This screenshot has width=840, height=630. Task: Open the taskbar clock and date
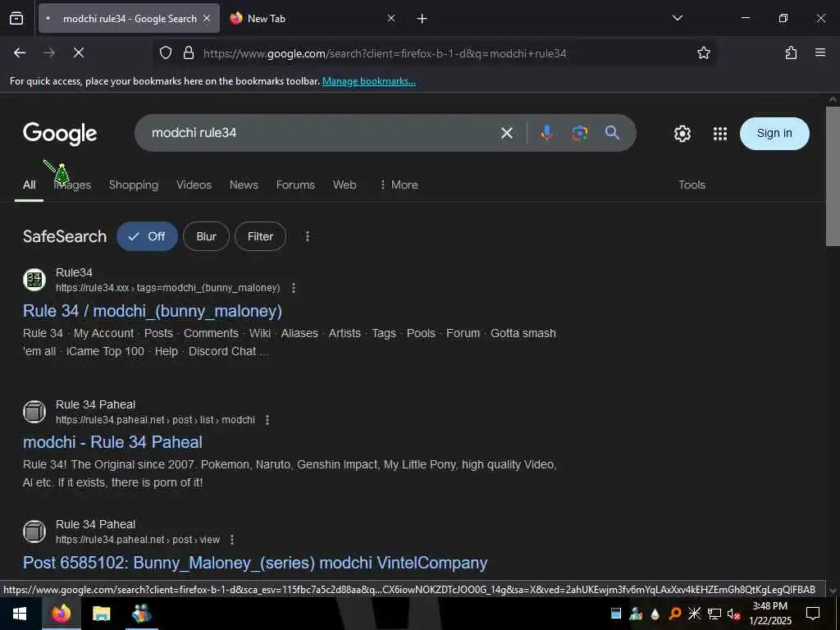769,614
